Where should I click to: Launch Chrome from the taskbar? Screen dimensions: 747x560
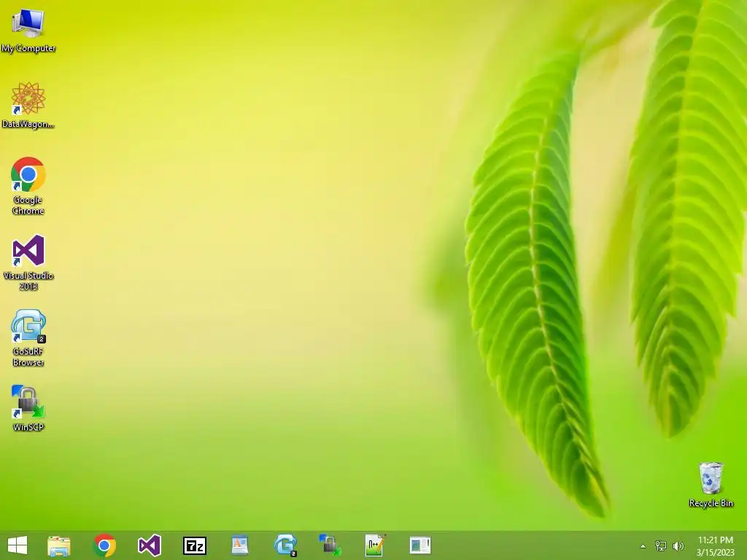[x=104, y=545]
